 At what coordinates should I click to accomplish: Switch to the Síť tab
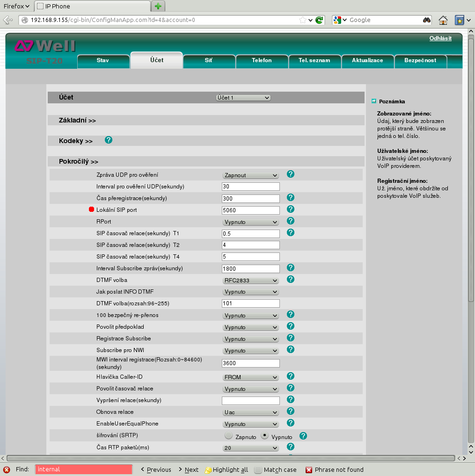tap(208, 61)
